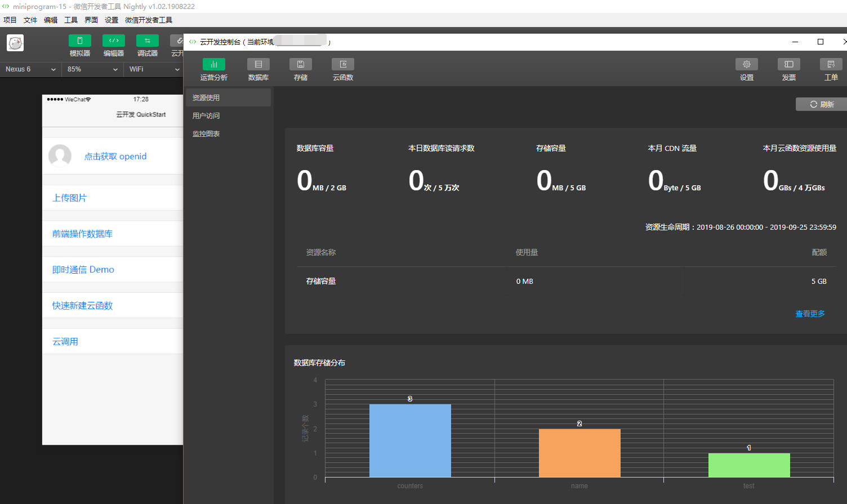Click 快速新建云函数 in the simulator

(x=82, y=306)
